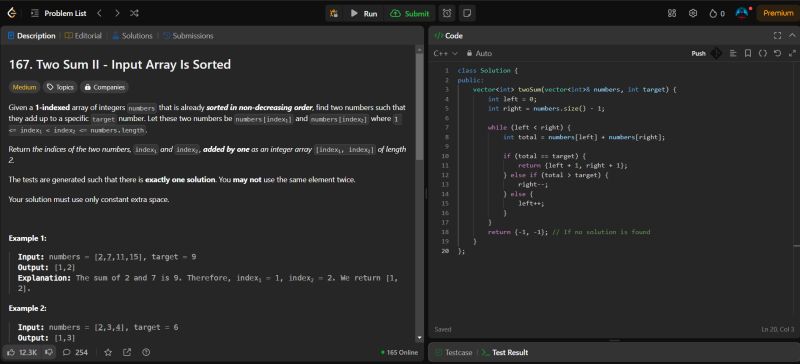The width and height of the screenshot is (800, 364).
Task: Format the code with align icon
Action: [733, 53]
